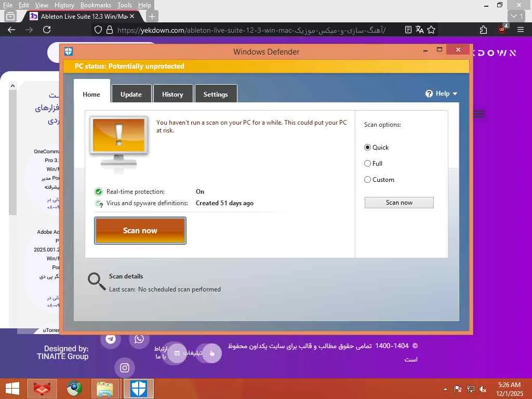The height and width of the screenshot is (399, 532).
Task: Open the Instagram icon in page footer
Action: coord(125,368)
